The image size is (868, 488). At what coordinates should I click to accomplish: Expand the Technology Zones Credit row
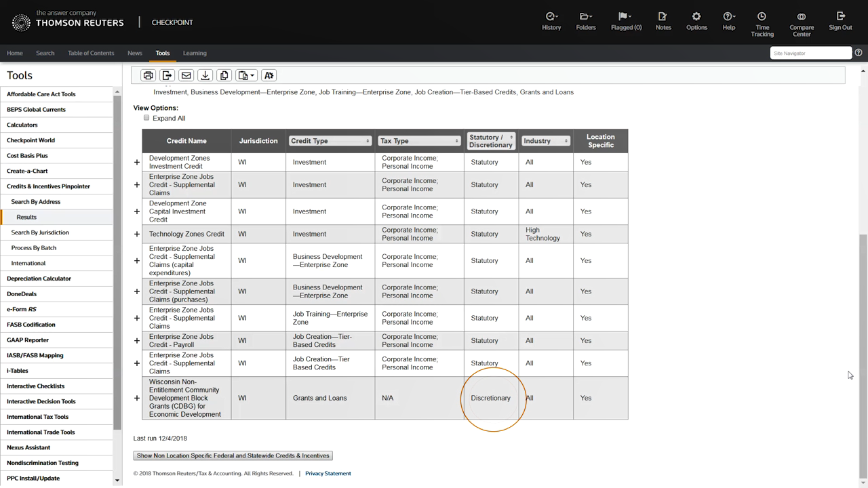tap(137, 234)
